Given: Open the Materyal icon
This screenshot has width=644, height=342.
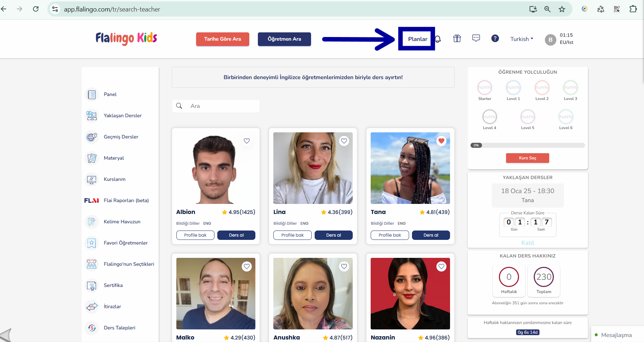Looking at the screenshot, I should click(92, 158).
